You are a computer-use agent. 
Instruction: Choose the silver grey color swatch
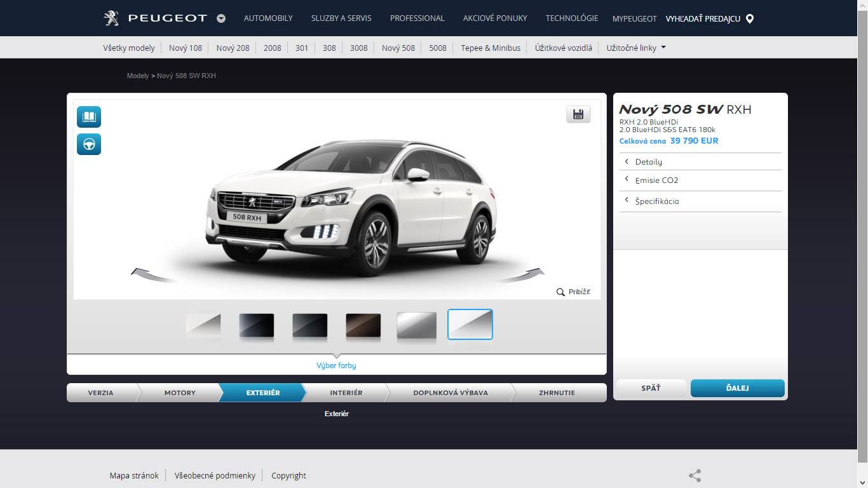tap(416, 325)
